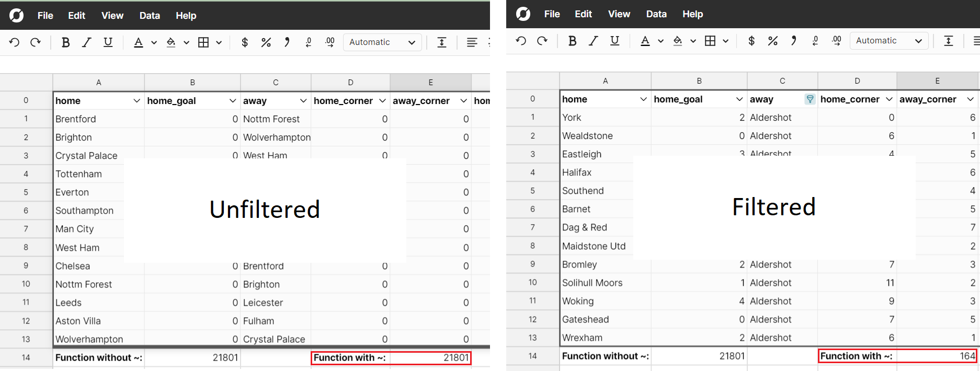Click the decrease decimal icon in the right toolbar

click(x=815, y=41)
